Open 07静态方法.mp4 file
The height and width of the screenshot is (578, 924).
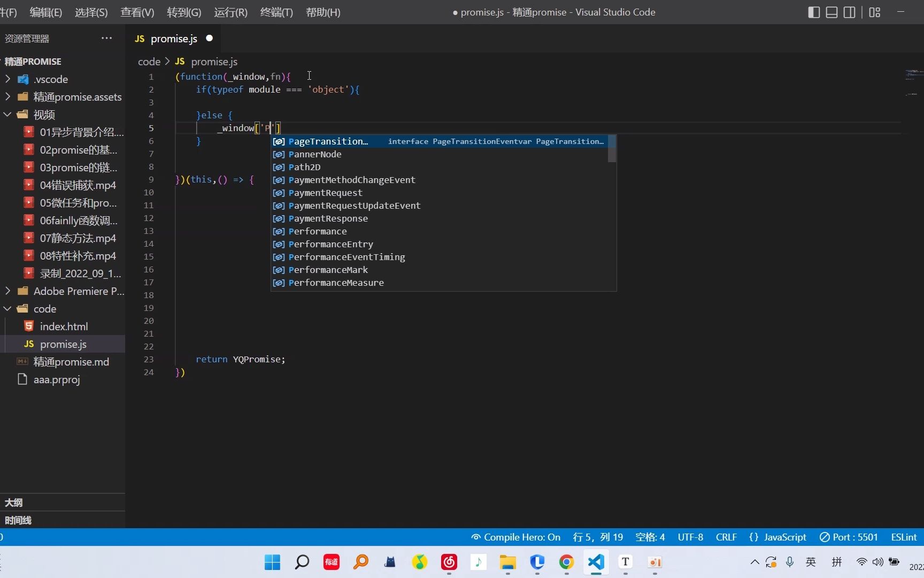(x=63, y=238)
